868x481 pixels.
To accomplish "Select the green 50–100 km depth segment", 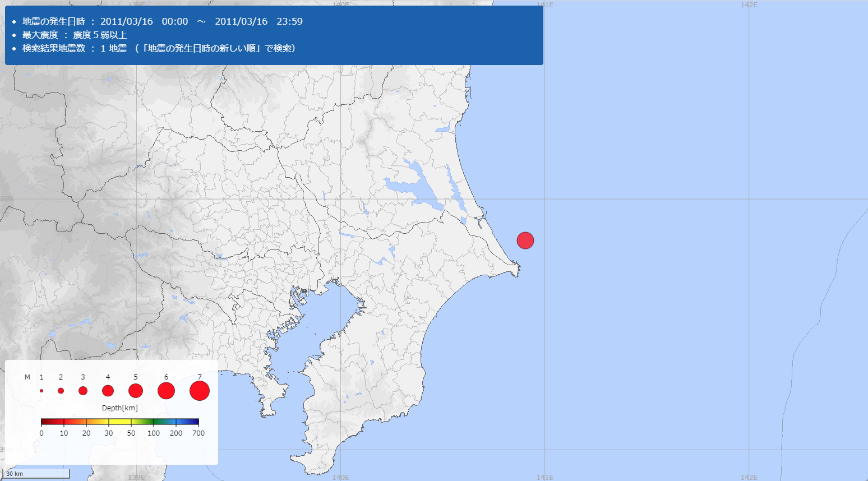I will pos(142,422).
